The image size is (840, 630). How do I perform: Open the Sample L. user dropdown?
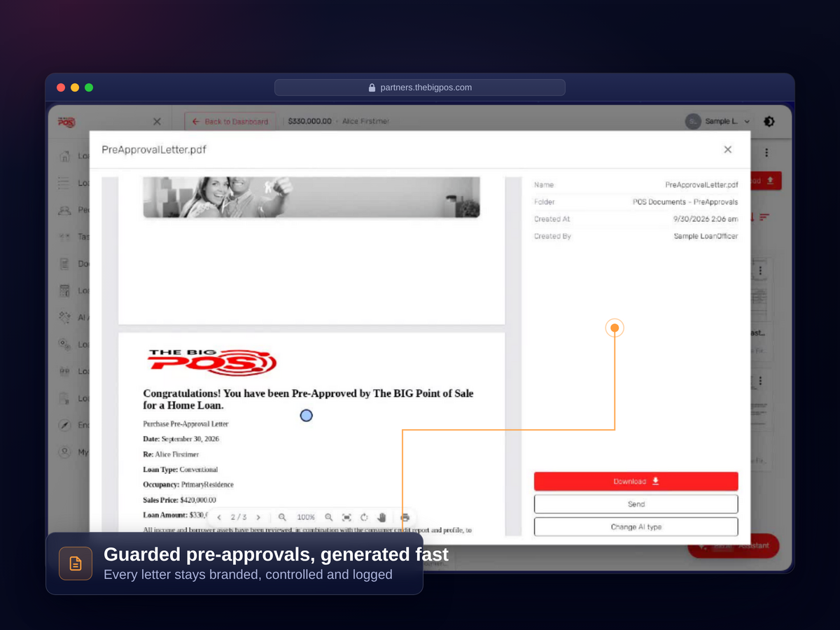point(717,121)
